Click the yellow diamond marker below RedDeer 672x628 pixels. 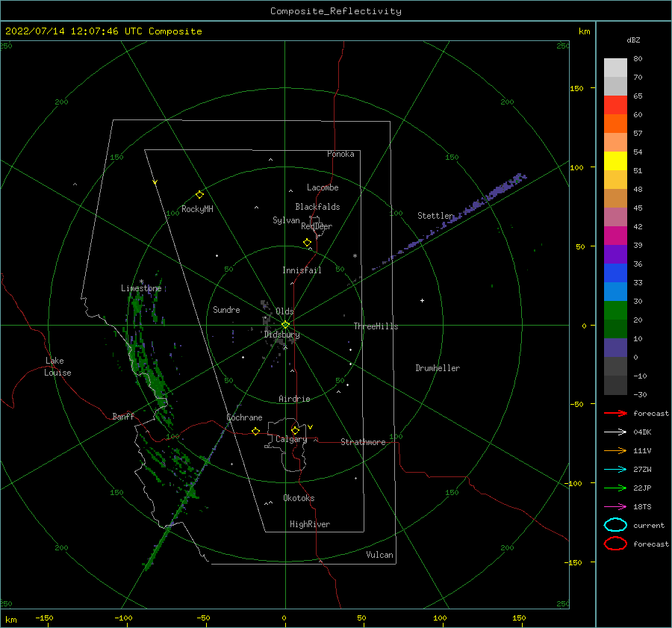click(x=307, y=243)
